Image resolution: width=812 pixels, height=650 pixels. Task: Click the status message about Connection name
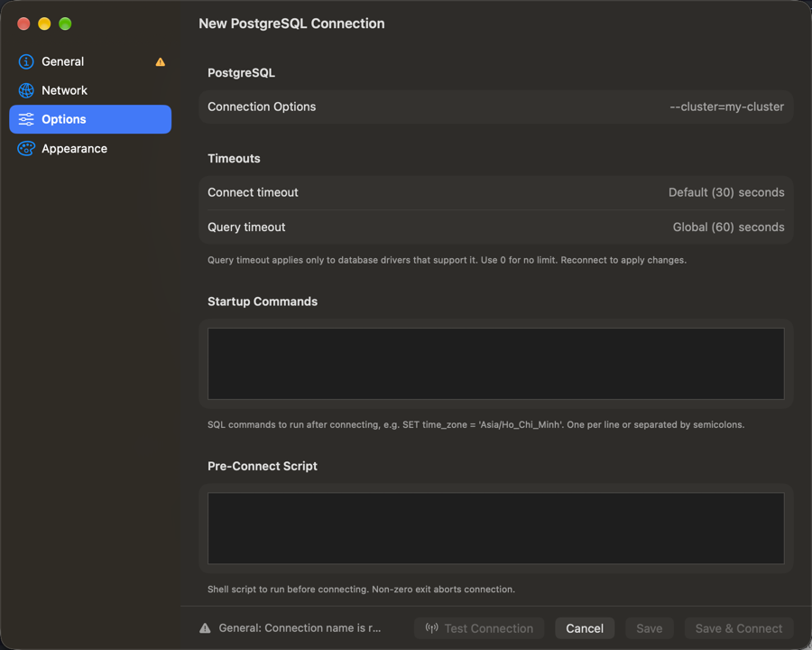pyautogui.click(x=300, y=628)
